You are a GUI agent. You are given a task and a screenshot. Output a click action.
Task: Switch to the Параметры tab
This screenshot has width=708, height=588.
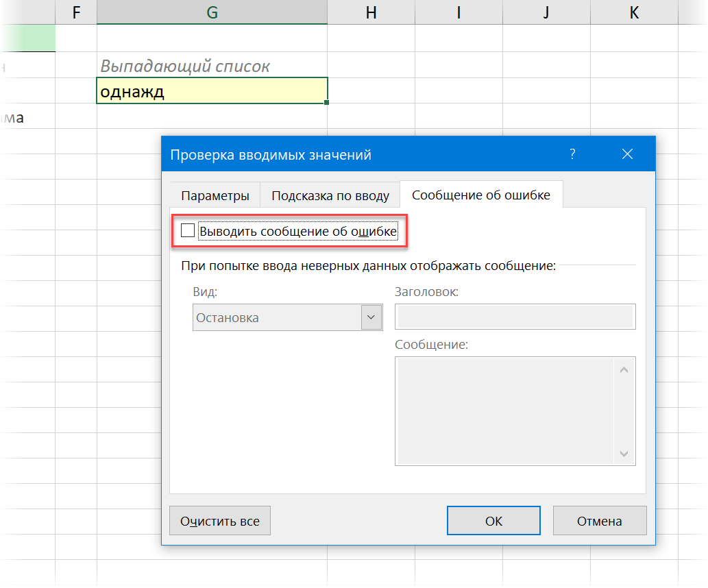(x=215, y=195)
